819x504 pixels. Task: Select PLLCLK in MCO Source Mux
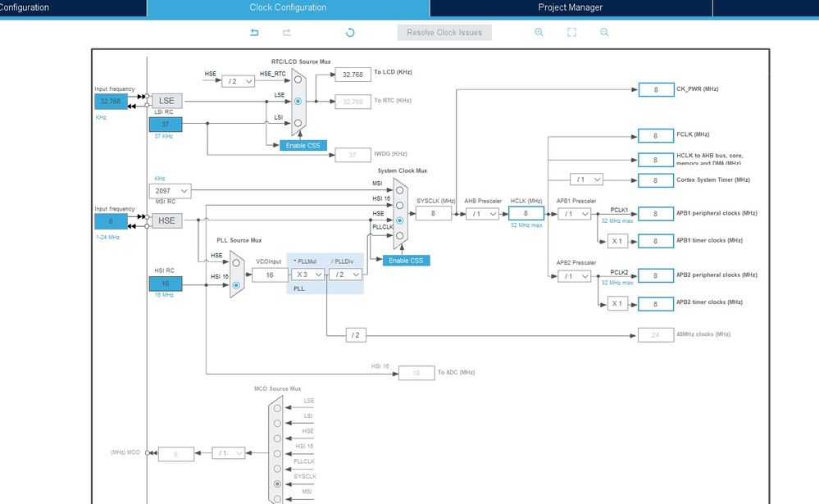pyautogui.click(x=277, y=469)
